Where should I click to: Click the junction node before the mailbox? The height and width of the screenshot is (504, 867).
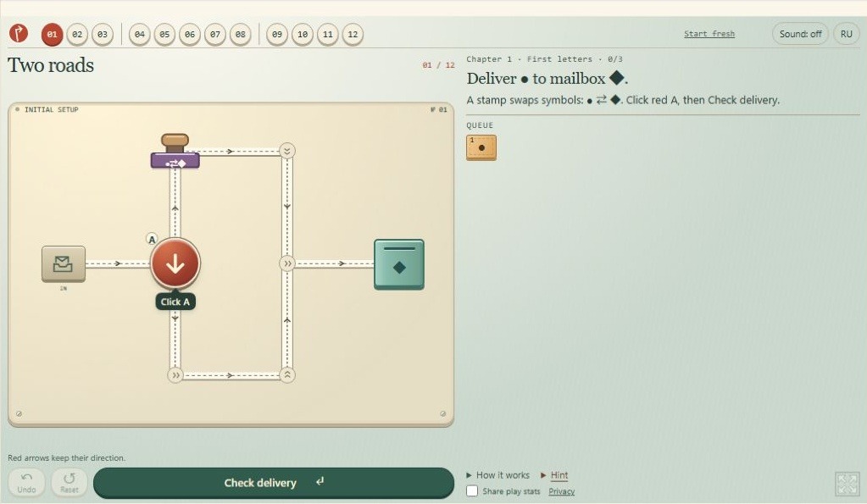pyautogui.click(x=287, y=263)
